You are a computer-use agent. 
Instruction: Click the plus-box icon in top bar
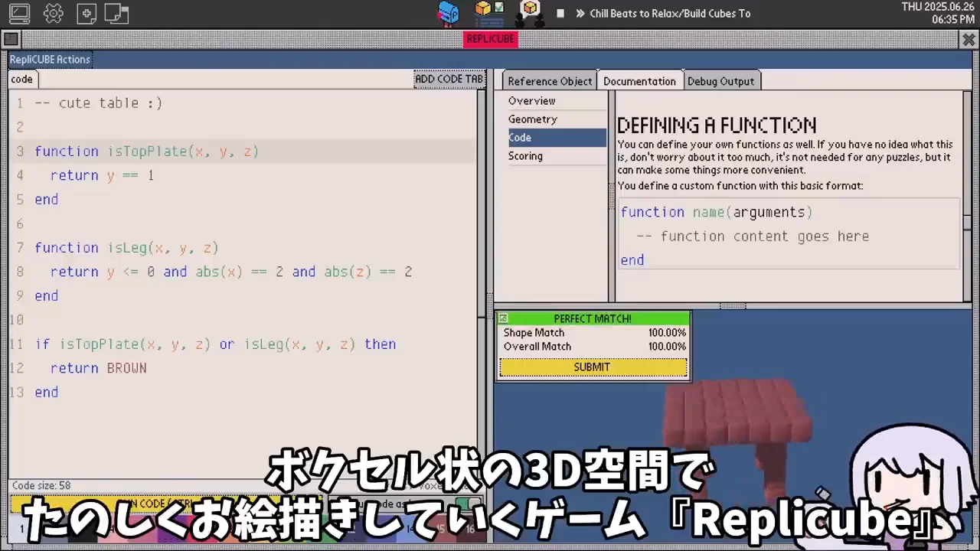[87, 13]
